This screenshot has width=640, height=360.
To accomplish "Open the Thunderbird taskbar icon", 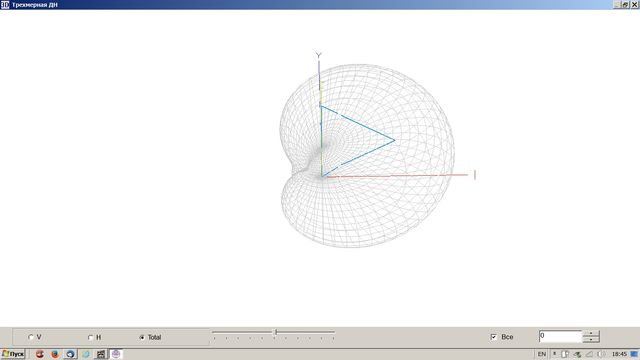I will [70, 354].
